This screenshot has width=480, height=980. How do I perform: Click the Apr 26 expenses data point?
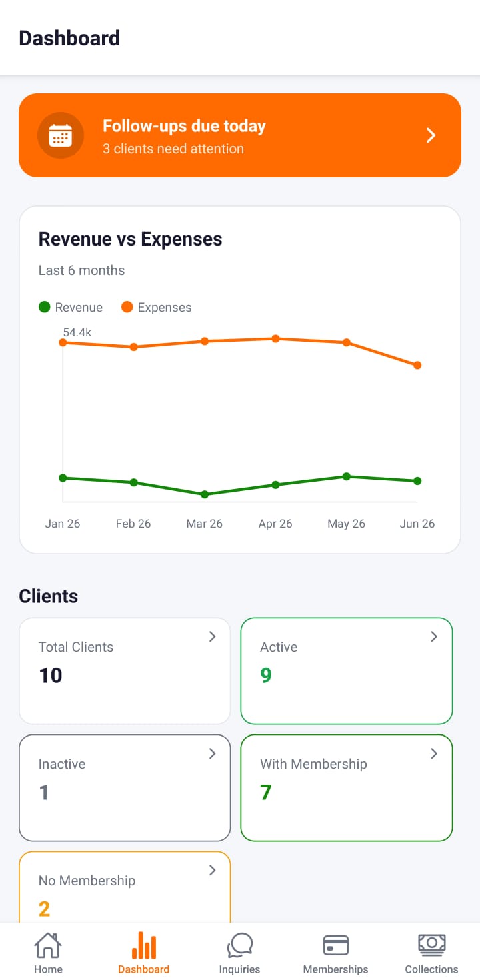[275, 338]
